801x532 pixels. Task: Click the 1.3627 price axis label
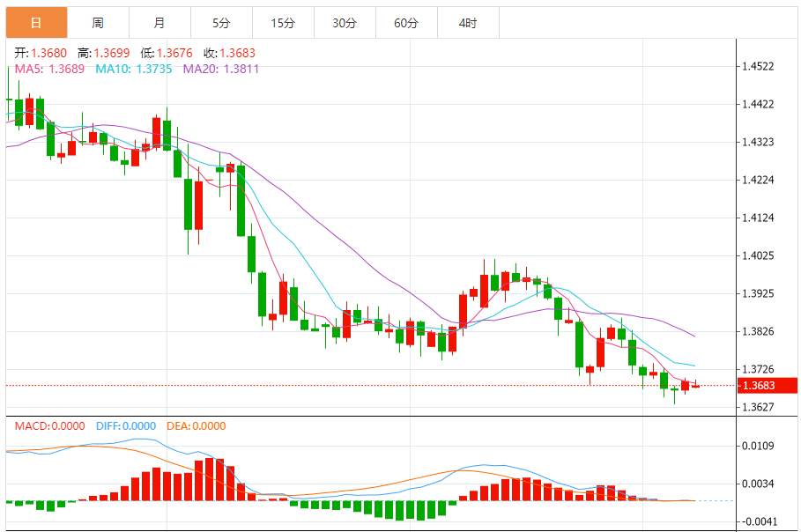tap(758, 407)
